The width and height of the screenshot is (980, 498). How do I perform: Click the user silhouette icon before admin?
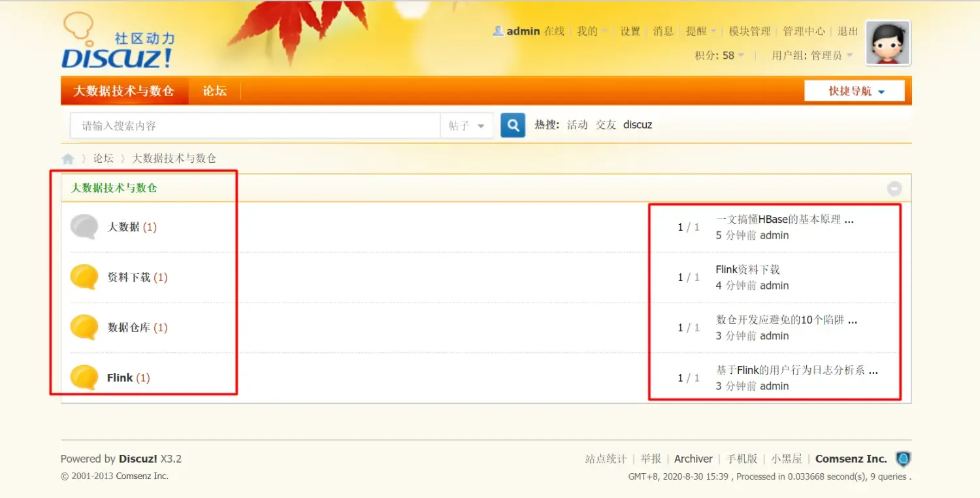(497, 31)
